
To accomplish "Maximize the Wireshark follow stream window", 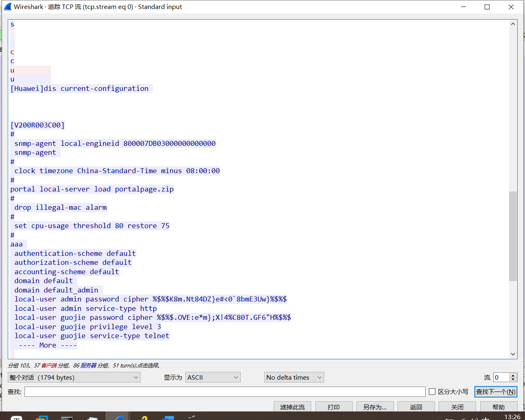I will pos(487,7).
